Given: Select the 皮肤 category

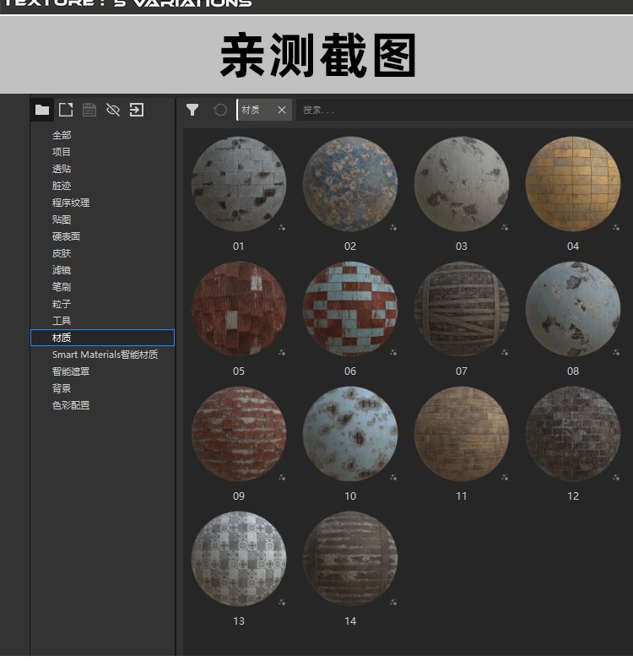Looking at the screenshot, I should click(x=62, y=253).
